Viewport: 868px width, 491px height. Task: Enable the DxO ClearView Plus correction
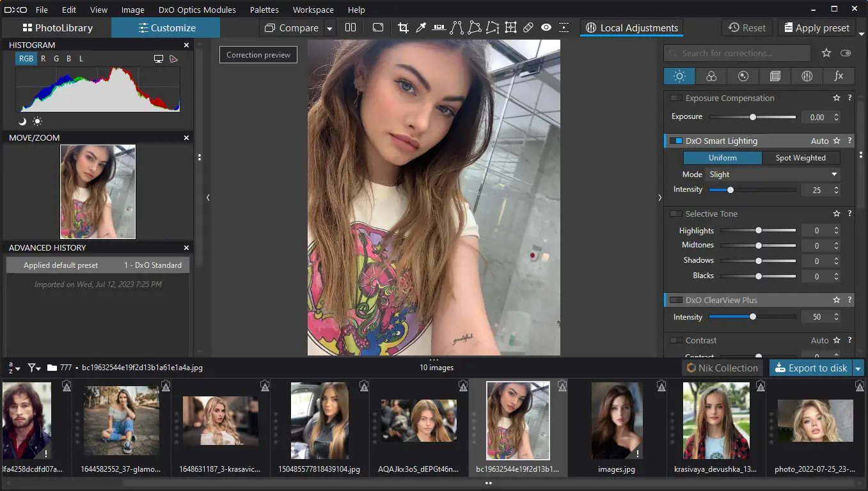coord(675,300)
